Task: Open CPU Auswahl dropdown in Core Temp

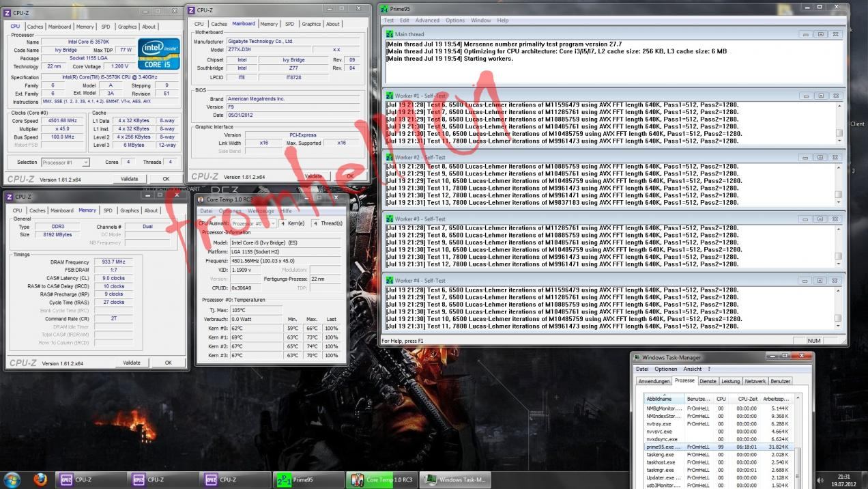Action: click(x=254, y=223)
